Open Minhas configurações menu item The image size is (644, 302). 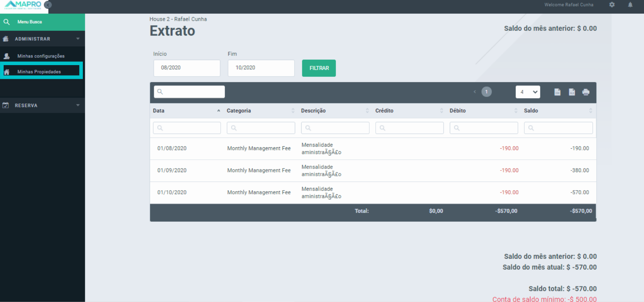[41, 56]
